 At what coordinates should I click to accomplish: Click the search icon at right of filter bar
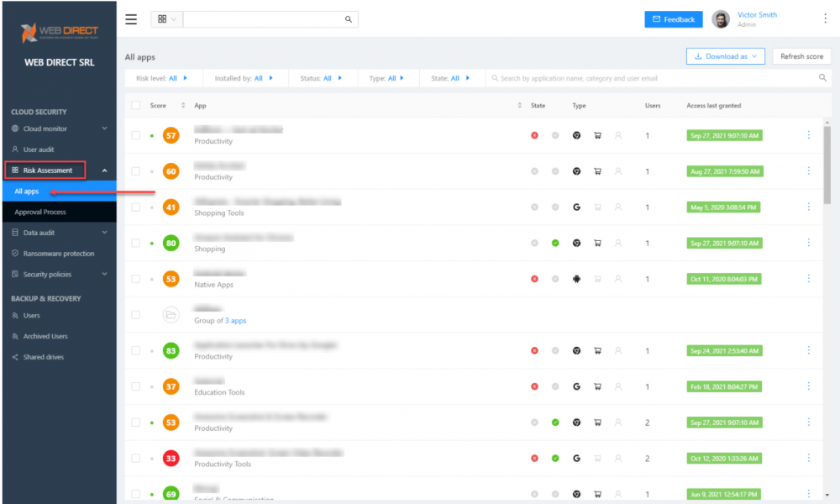822,78
